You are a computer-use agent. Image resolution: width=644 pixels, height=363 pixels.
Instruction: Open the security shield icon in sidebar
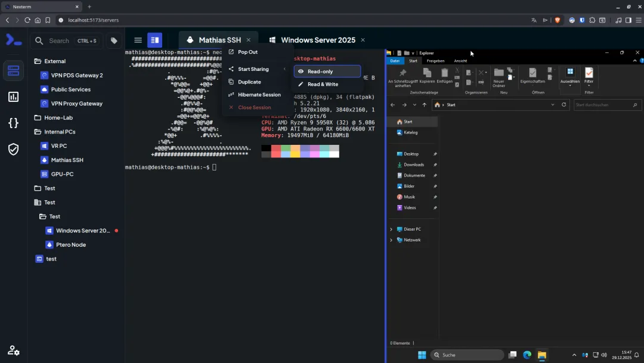click(x=13, y=149)
